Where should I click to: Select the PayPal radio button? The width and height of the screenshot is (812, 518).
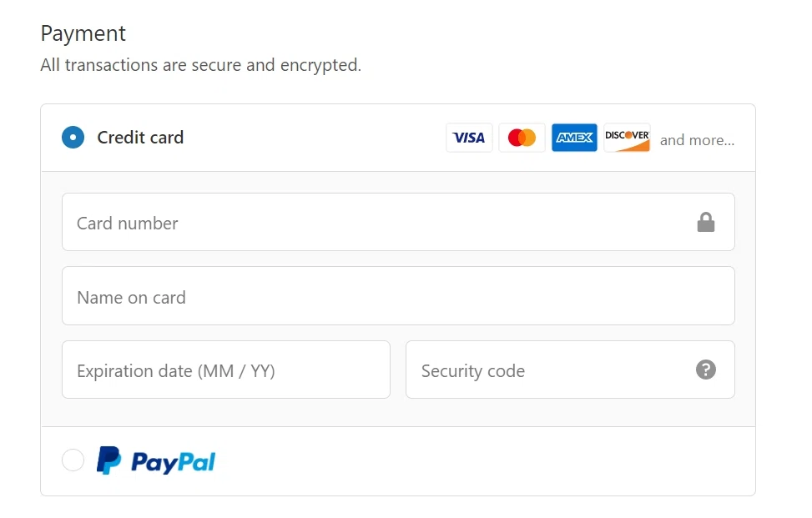click(x=73, y=460)
